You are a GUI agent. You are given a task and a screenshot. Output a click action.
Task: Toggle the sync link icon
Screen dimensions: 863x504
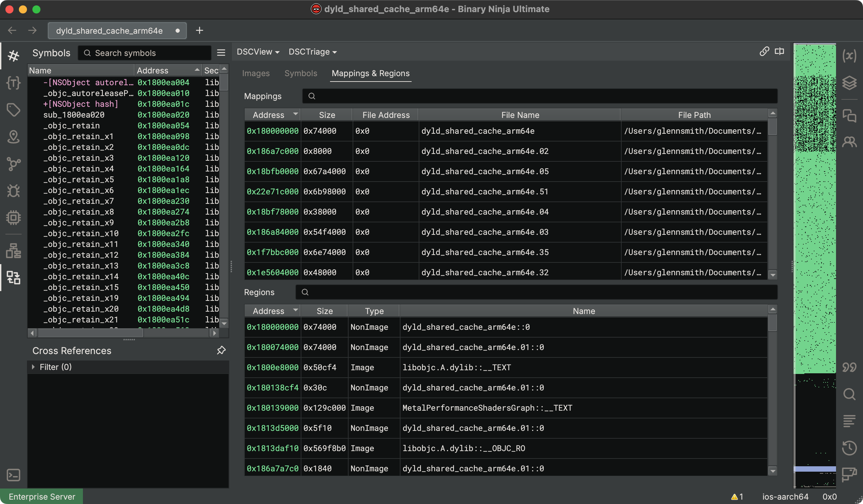coord(764,51)
